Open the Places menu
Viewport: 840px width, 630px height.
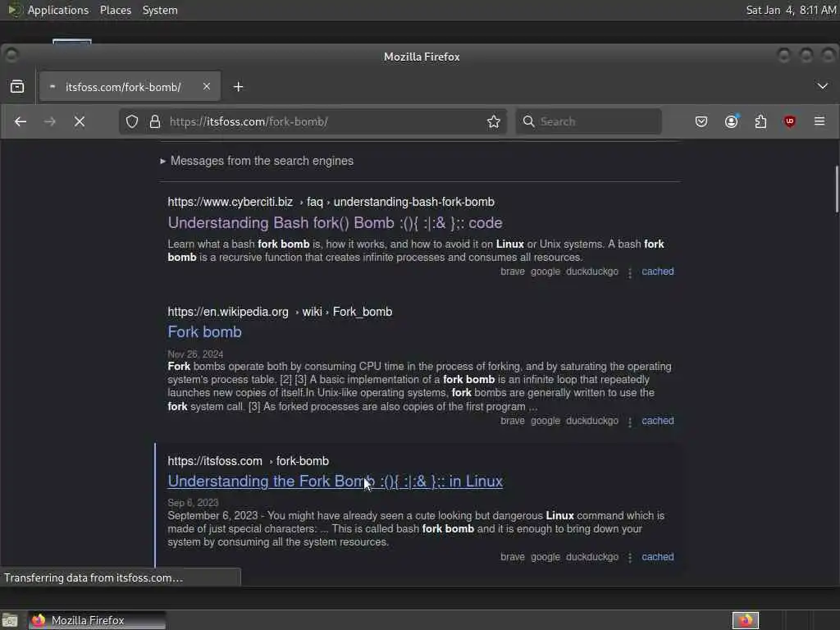(x=116, y=10)
